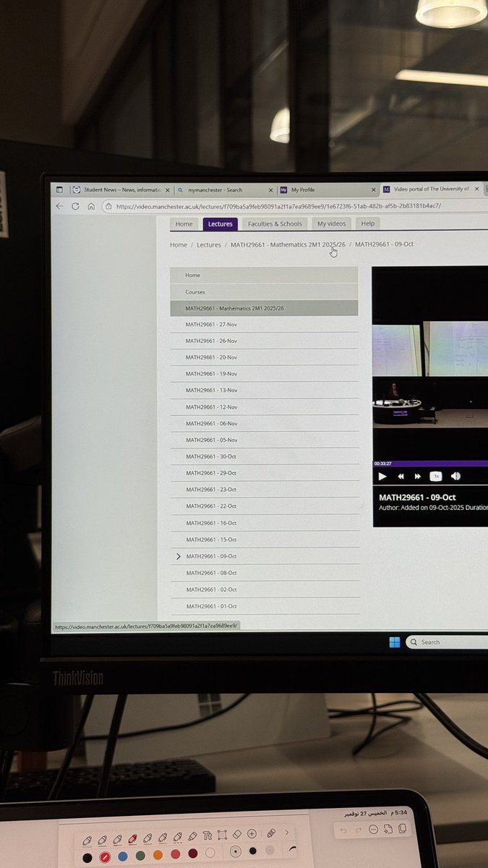Click the chevron beside MATH29661 - 09-Oct
The width and height of the screenshot is (488, 868).
179,556
